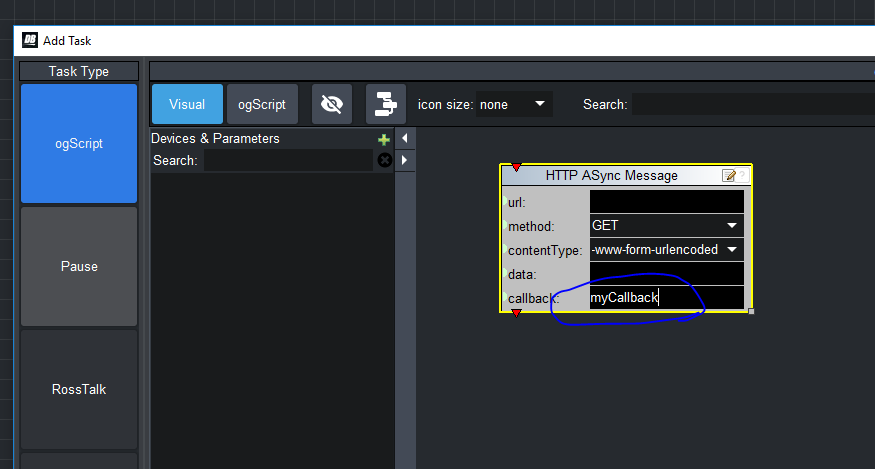Select the Pause task type

[x=79, y=266]
